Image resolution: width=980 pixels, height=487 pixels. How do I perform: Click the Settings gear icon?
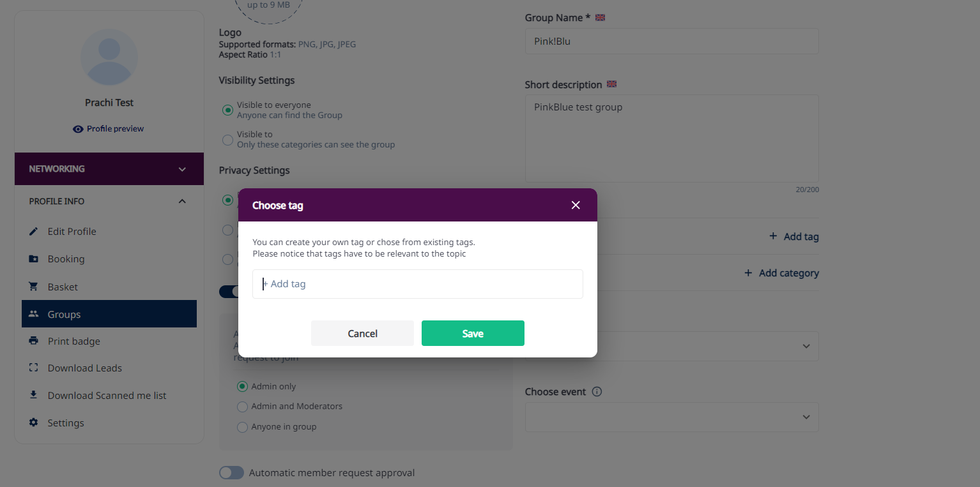point(34,423)
